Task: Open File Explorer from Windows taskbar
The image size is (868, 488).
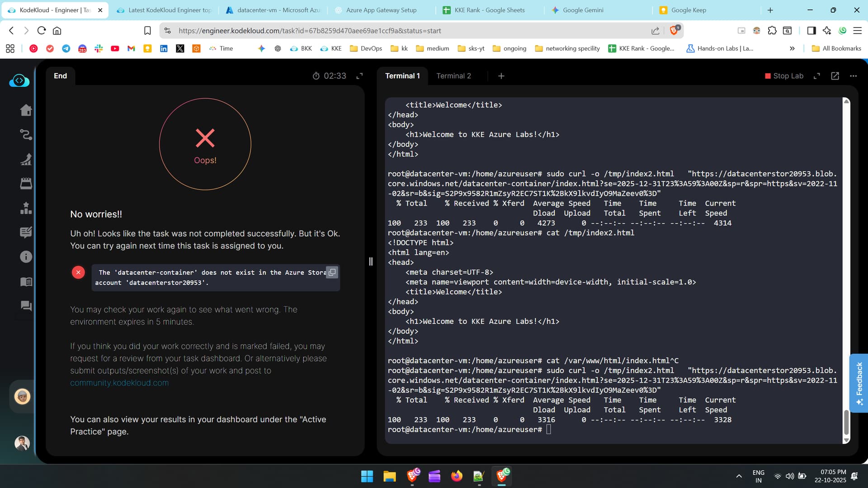Action: coord(389,476)
